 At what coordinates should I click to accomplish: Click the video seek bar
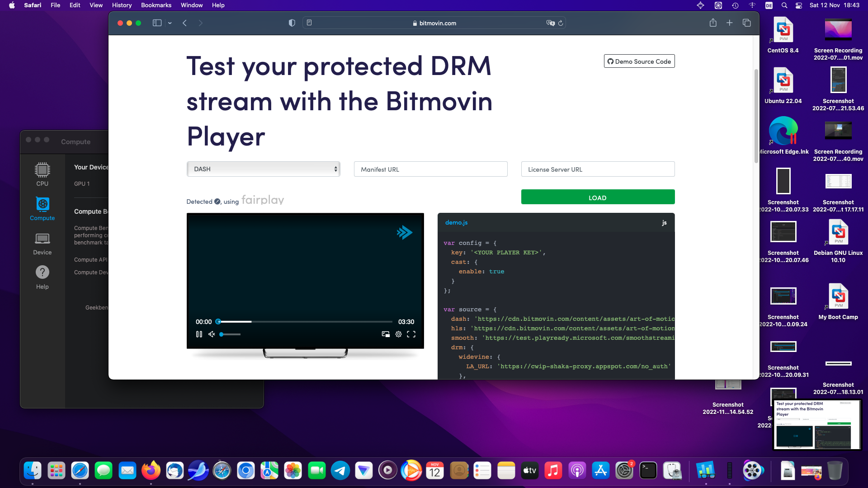305,322
